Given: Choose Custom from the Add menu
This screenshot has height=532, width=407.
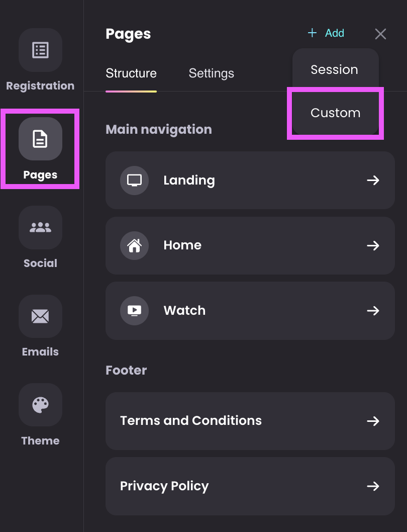Looking at the screenshot, I should 336,113.
